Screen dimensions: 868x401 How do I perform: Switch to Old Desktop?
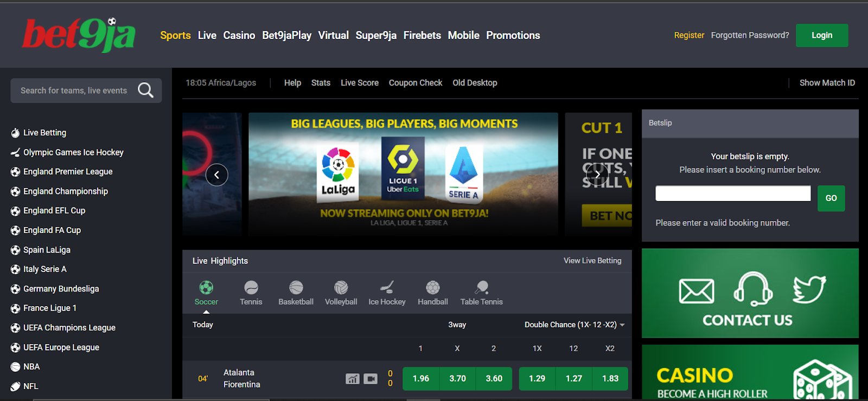coord(475,83)
